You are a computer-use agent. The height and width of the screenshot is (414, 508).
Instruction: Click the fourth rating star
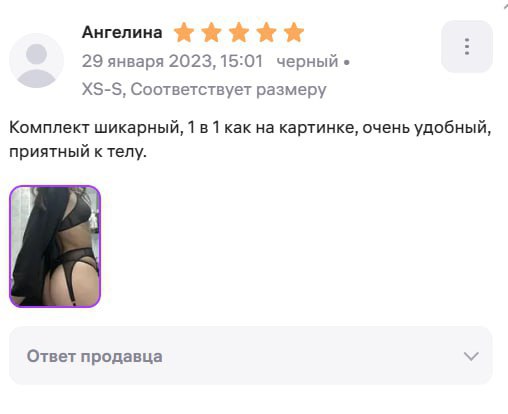266,33
